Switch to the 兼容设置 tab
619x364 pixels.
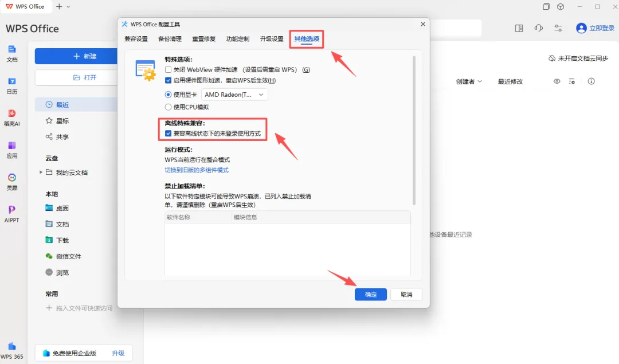136,38
